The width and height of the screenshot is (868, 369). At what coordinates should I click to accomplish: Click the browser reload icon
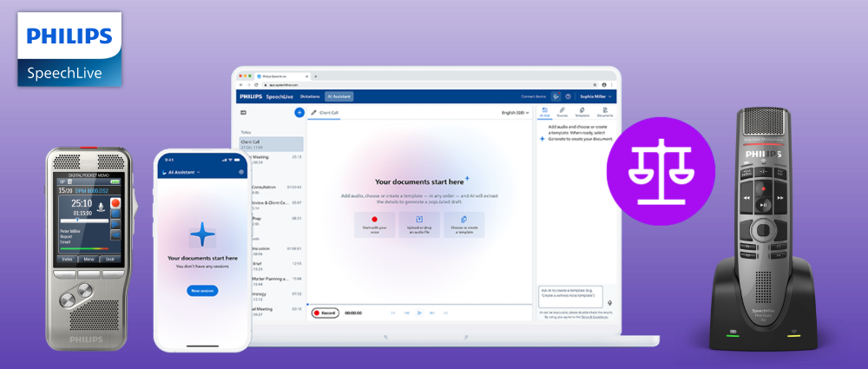[256, 85]
